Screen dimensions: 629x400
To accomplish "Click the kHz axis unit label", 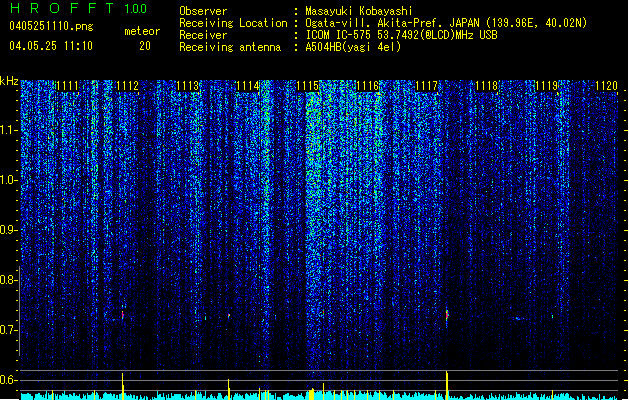I will (9, 81).
